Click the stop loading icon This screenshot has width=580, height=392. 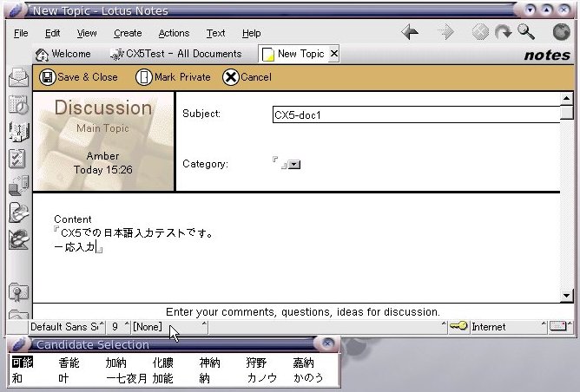click(x=480, y=32)
